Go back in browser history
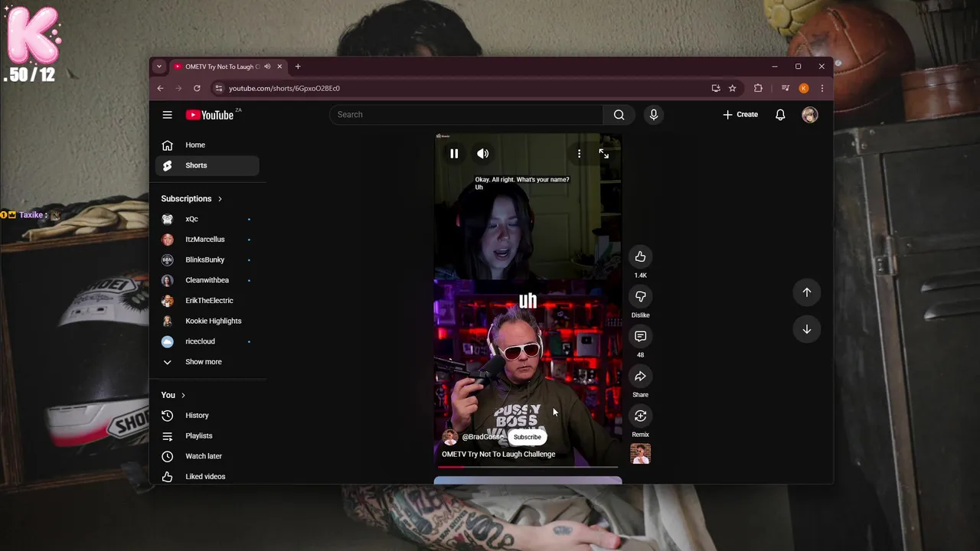Image resolution: width=980 pixels, height=551 pixels. [x=160, y=88]
